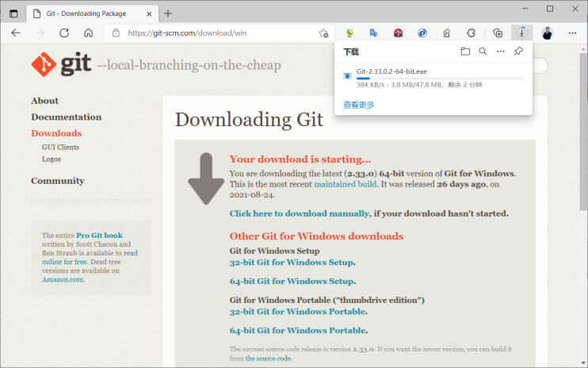
Task: Open the user profile avatar
Action: click(x=547, y=33)
